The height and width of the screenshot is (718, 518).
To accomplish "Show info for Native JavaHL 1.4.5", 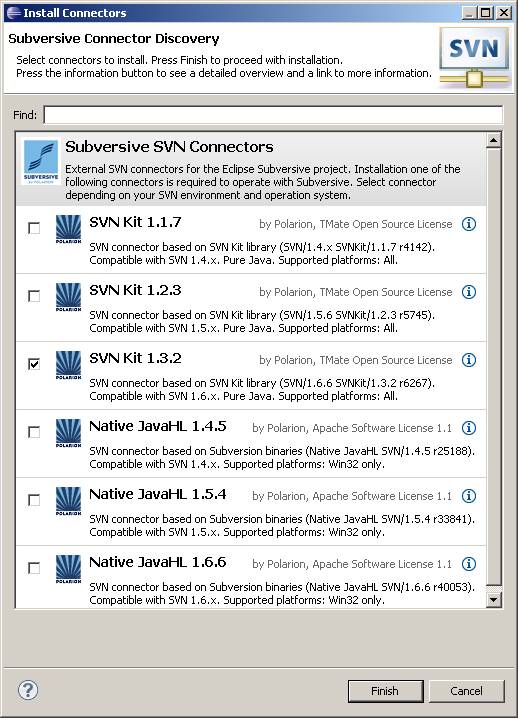I will pos(469,428).
